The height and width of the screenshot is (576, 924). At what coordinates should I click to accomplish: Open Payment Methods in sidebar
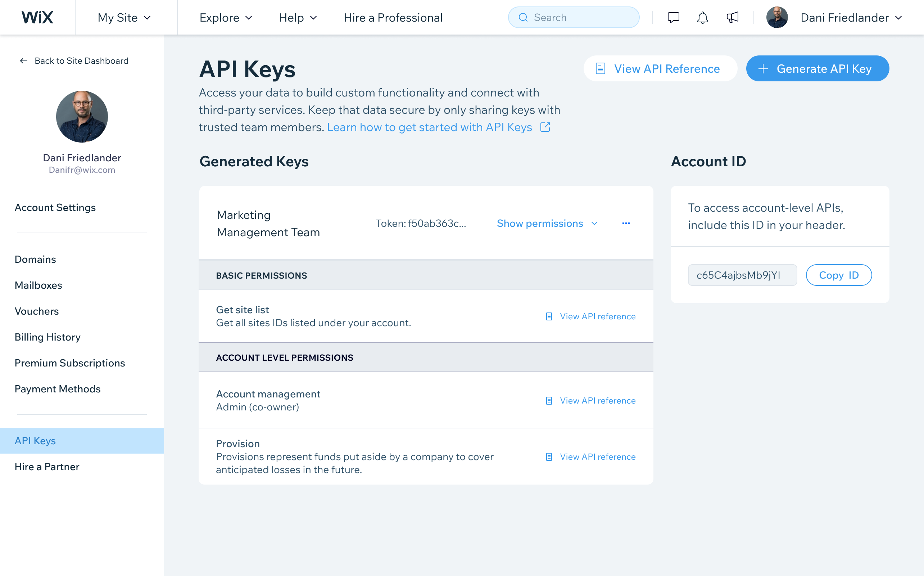click(x=58, y=388)
